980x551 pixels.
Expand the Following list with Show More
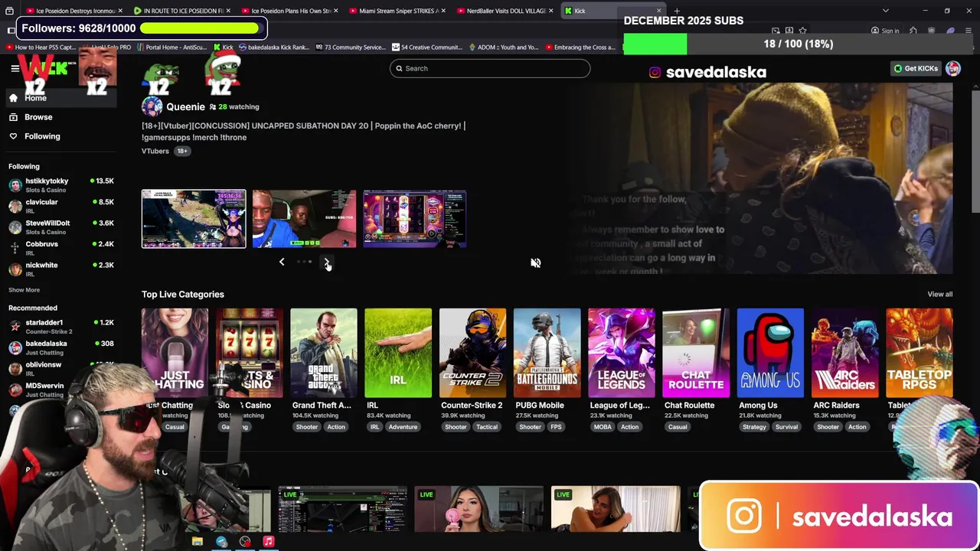point(24,290)
